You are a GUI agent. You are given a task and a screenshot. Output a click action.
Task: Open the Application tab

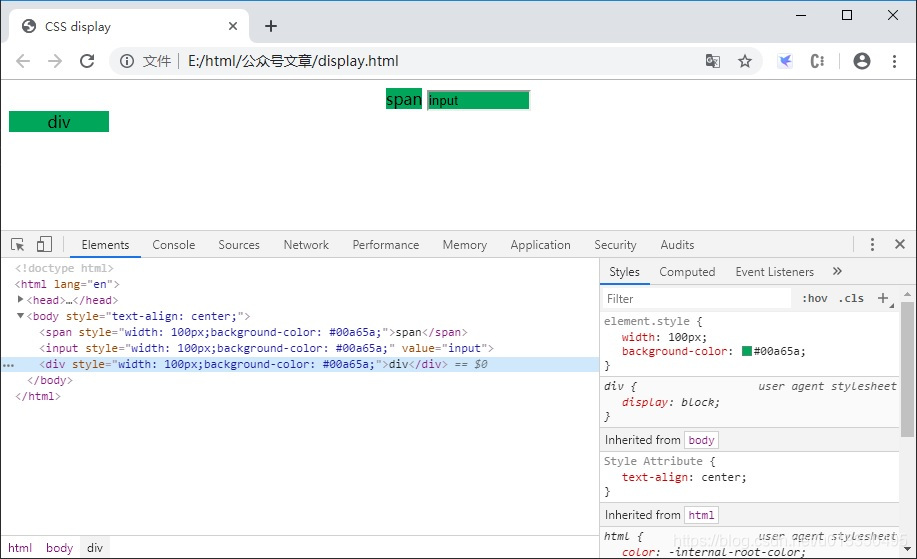click(540, 244)
